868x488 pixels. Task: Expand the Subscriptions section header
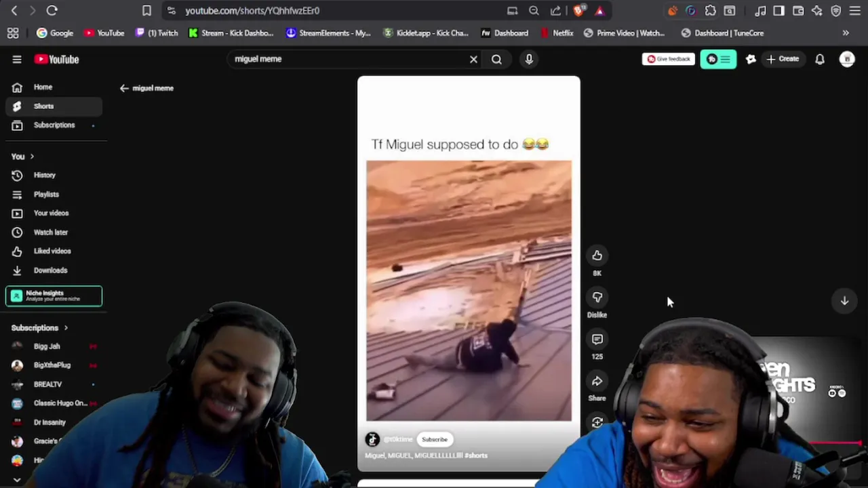pyautogui.click(x=39, y=328)
